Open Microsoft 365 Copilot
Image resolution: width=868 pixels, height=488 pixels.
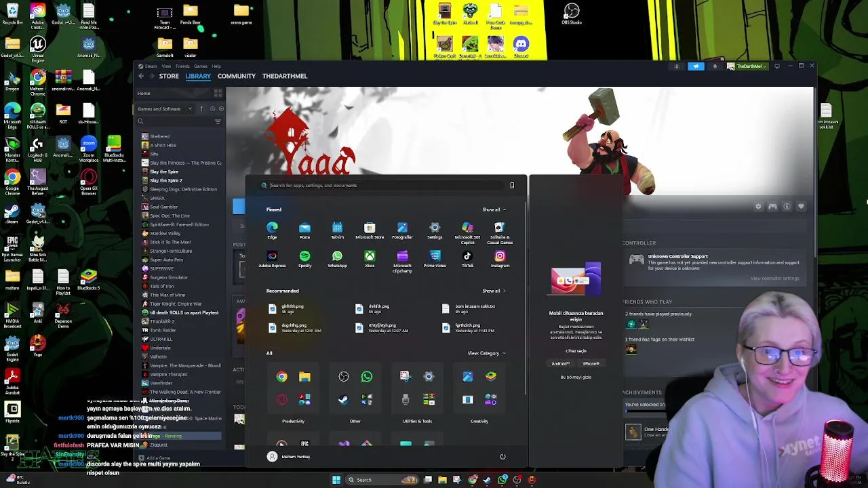[467, 232]
